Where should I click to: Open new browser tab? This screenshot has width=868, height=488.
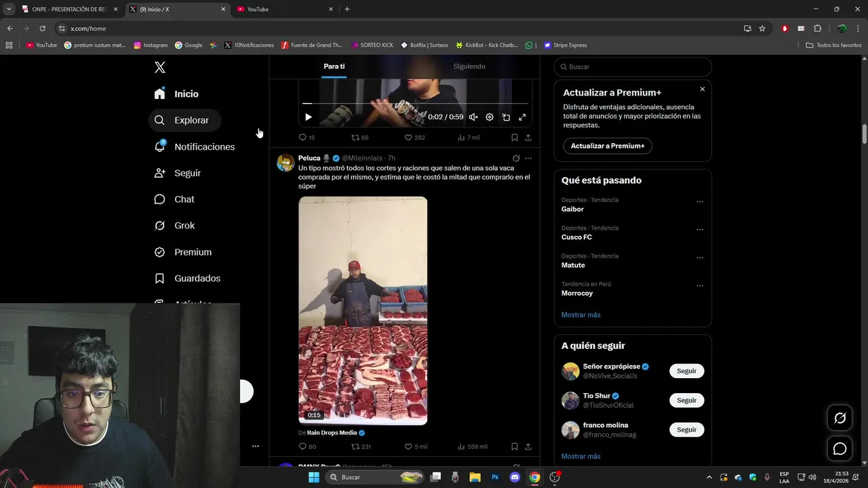(347, 9)
